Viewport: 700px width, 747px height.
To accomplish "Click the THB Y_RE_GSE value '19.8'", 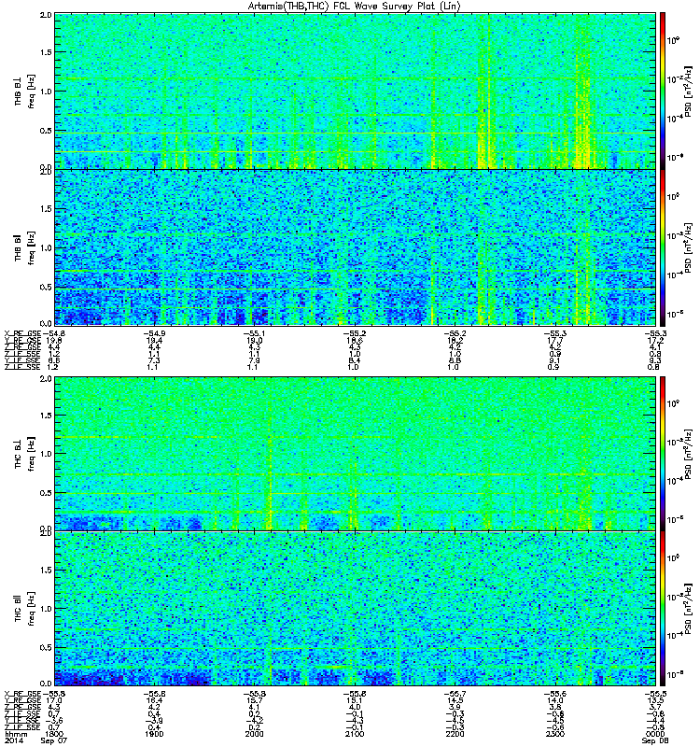I will (x=55, y=340).
